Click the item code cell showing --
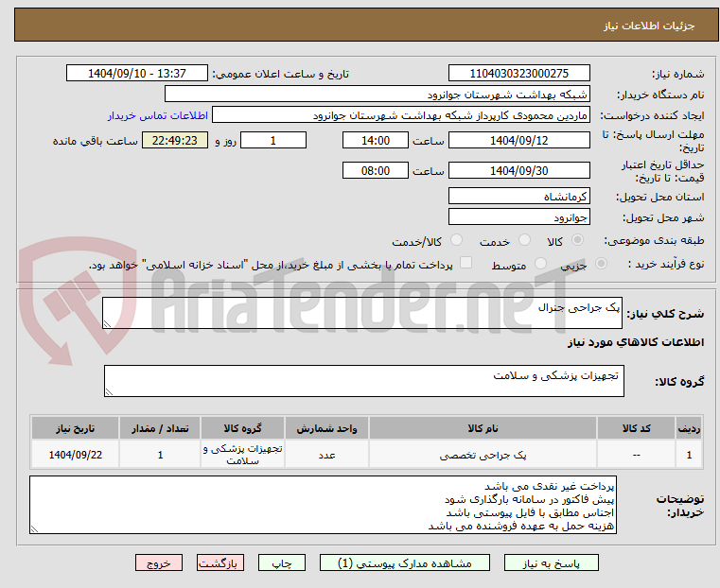The image size is (720, 588). click(x=636, y=455)
